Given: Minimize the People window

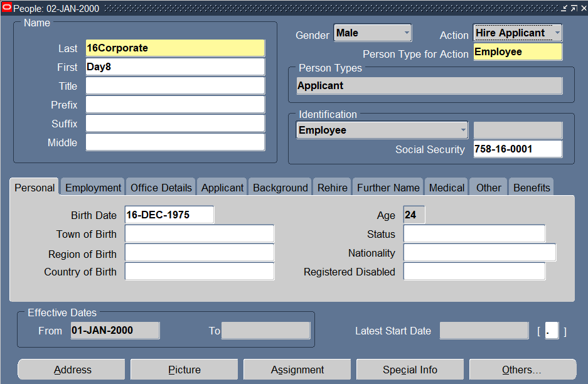Looking at the screenshot, I should point(564,8).
